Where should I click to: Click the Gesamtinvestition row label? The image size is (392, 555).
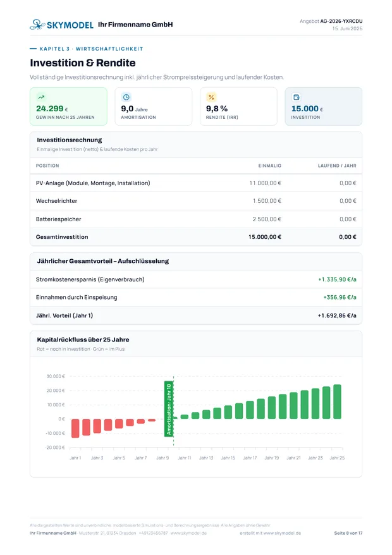(x=62, y=237)
